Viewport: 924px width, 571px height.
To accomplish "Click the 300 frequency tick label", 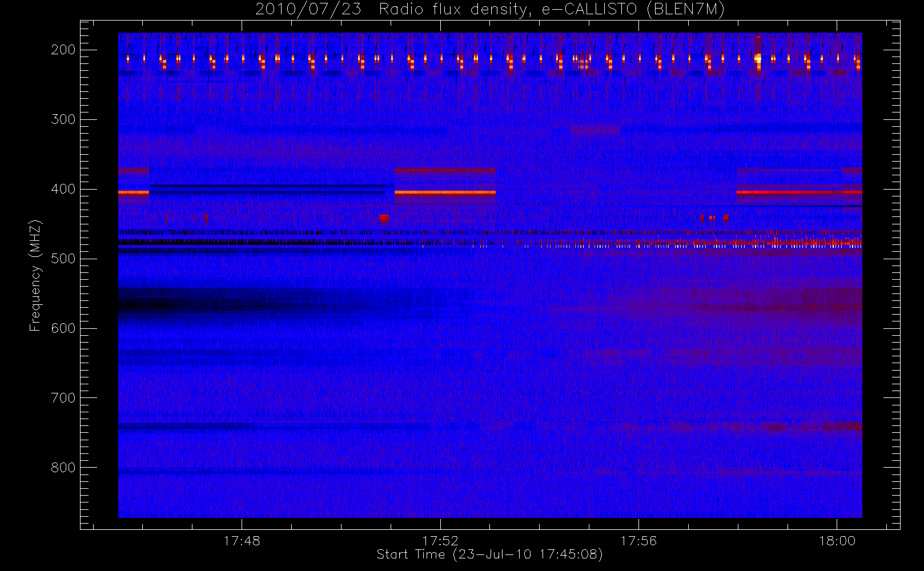I will (x=63, y=119).
